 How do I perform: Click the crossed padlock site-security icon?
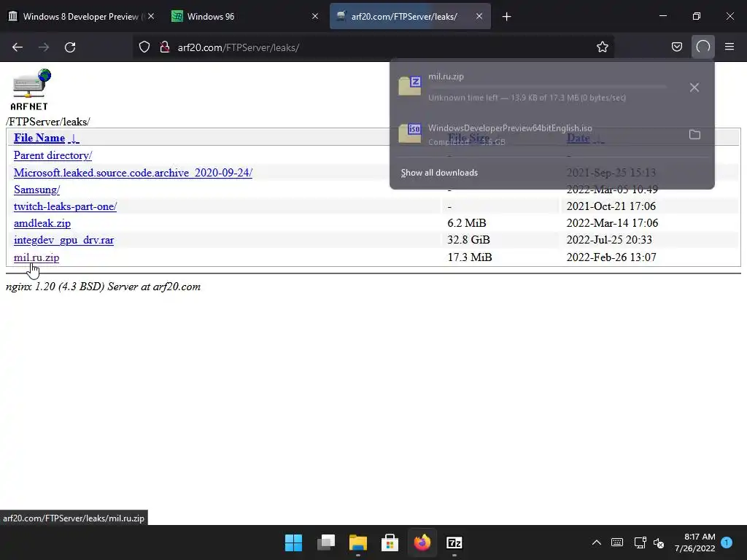[165, 47]
